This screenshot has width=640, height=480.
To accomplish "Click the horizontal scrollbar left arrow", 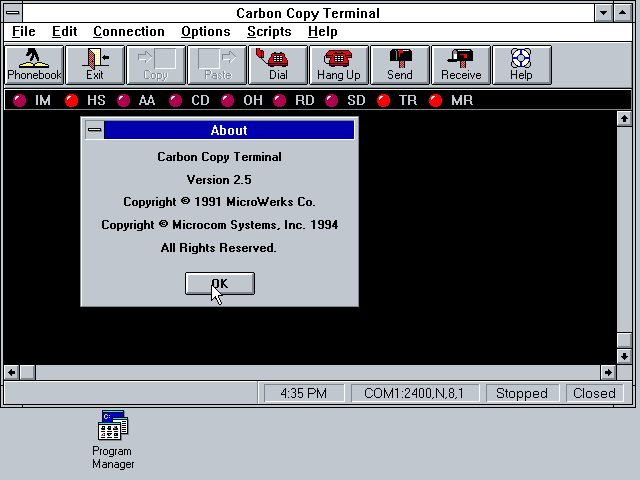I will 11,372.
